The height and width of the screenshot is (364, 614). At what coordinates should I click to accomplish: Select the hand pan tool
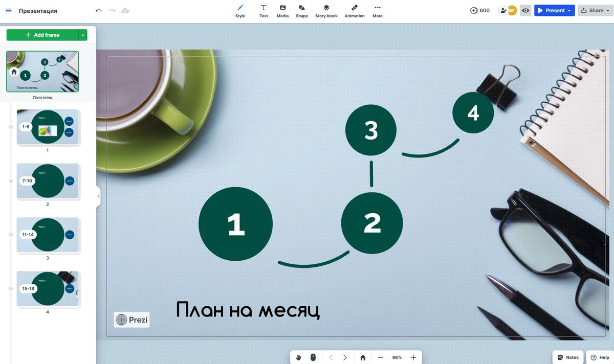click(x=298, y=357)
